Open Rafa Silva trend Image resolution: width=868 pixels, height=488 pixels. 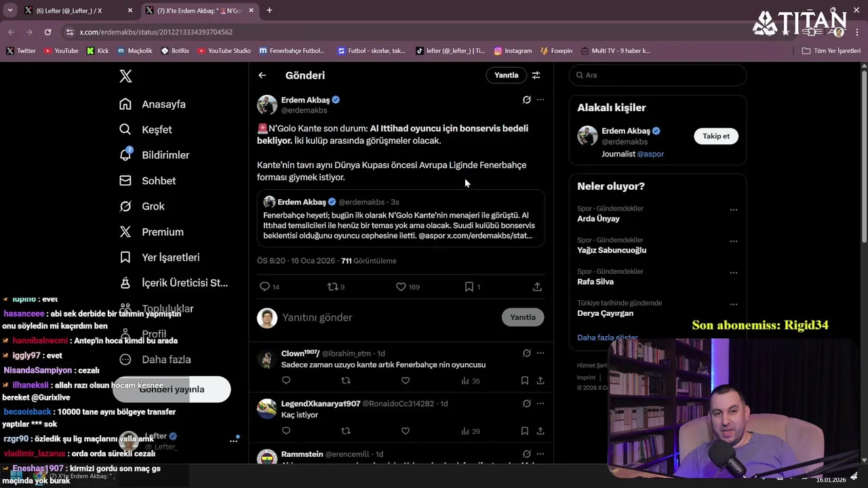[x=595, y=282]
